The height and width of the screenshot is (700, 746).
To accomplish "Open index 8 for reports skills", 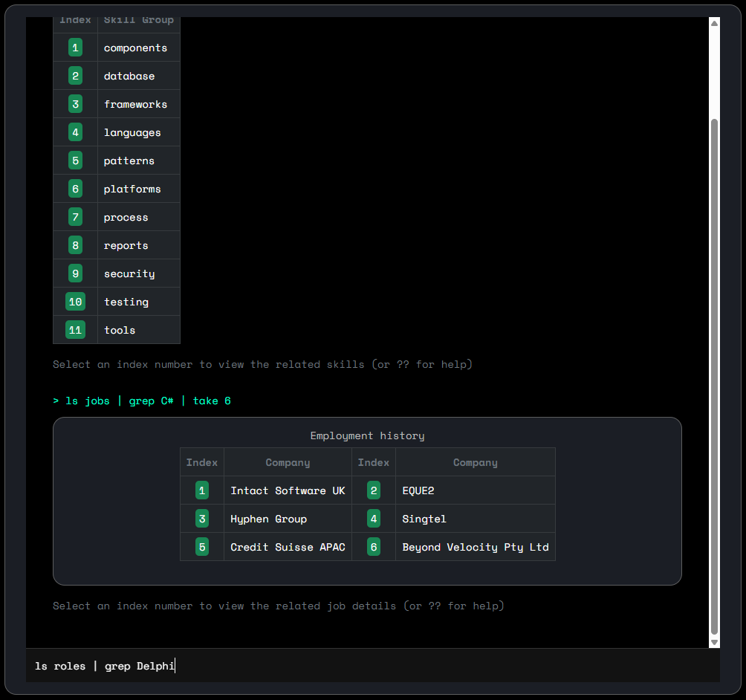I will click(x=75, y=245).
